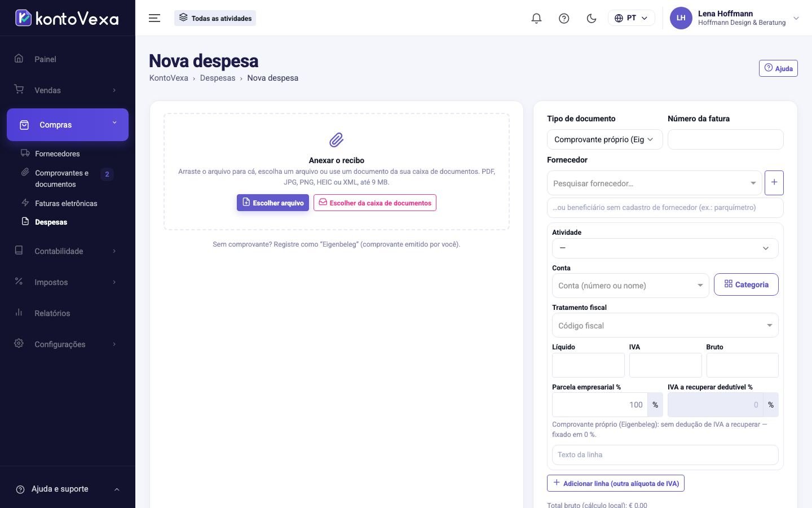The image size is (812, 508).
Task: Click the Ajuda button at top right
Action: [778, 68]
